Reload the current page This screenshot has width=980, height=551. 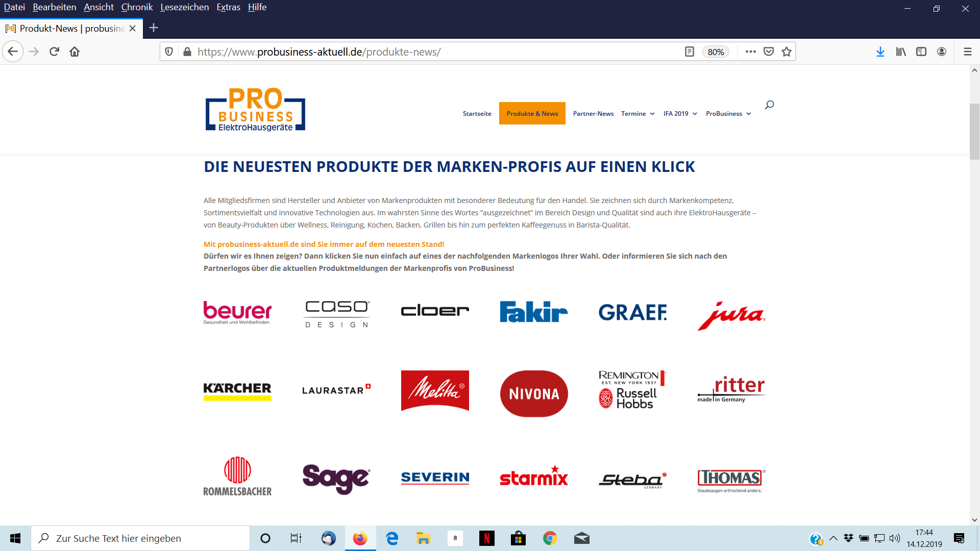point(54,52)
